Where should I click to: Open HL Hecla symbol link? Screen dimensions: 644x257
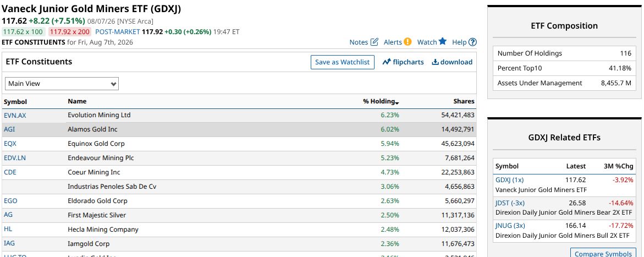[x=8, y=229]
